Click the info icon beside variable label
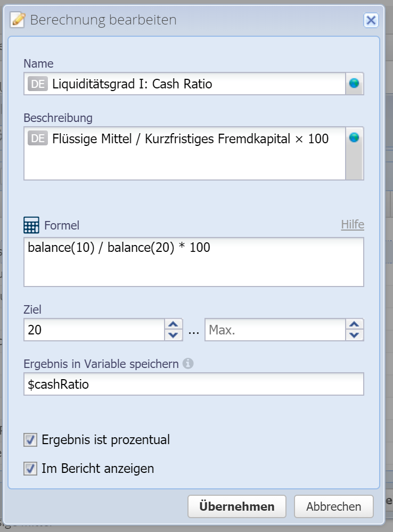This screenshot has height=532, width=393. pyautogui.click(x=187, y=364)
